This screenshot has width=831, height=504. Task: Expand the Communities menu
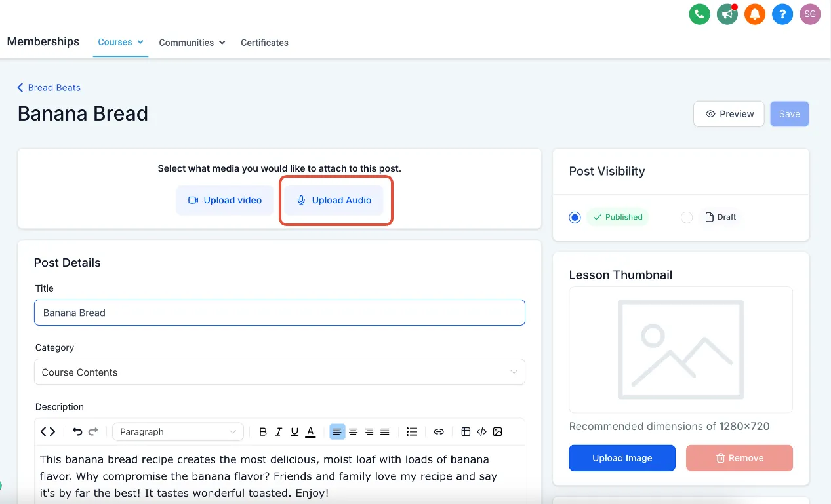click(192, 43)
